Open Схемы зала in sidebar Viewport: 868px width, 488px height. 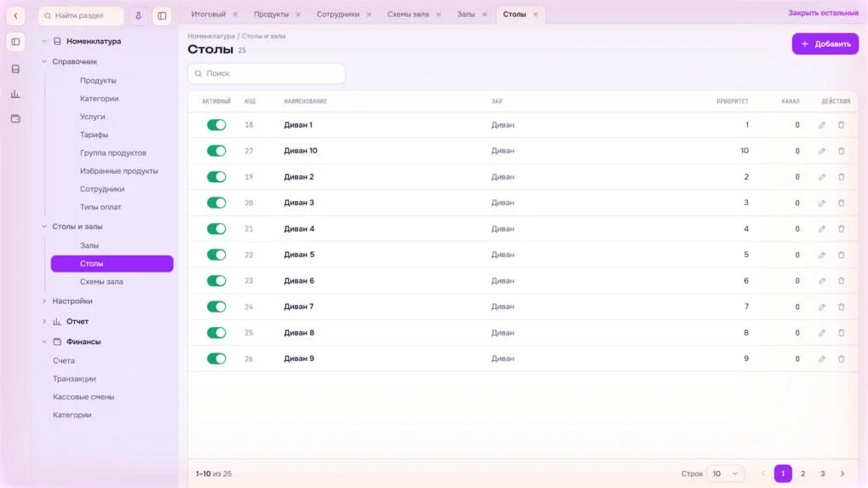[101, 282]
